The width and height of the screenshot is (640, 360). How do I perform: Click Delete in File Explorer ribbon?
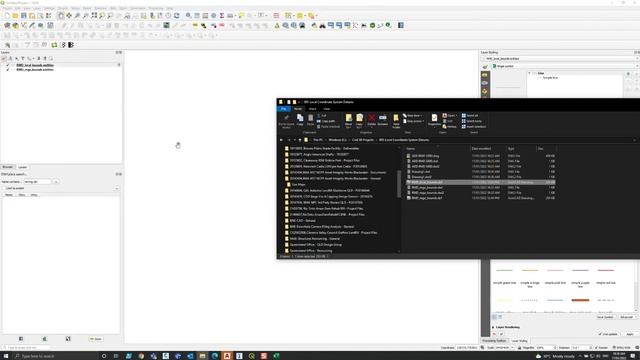371,120
